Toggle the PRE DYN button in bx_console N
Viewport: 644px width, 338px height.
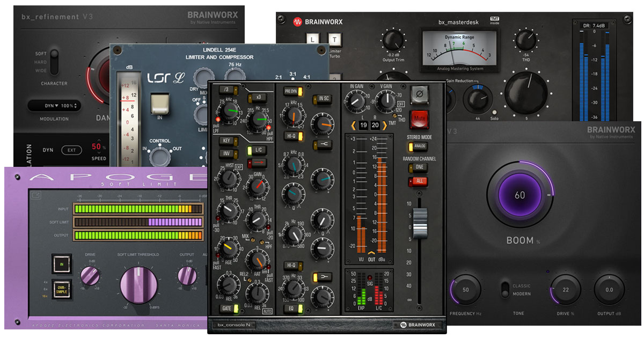point(292,91)
